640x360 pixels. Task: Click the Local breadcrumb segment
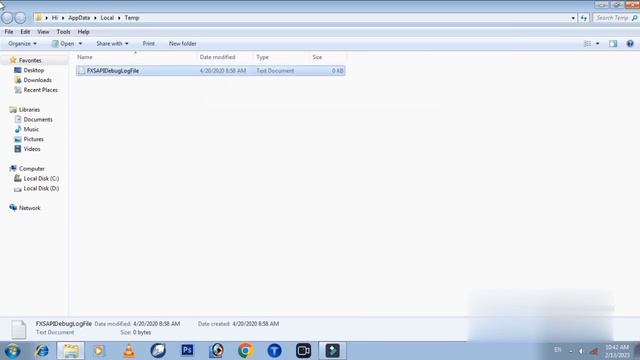(x=107, y=18)
